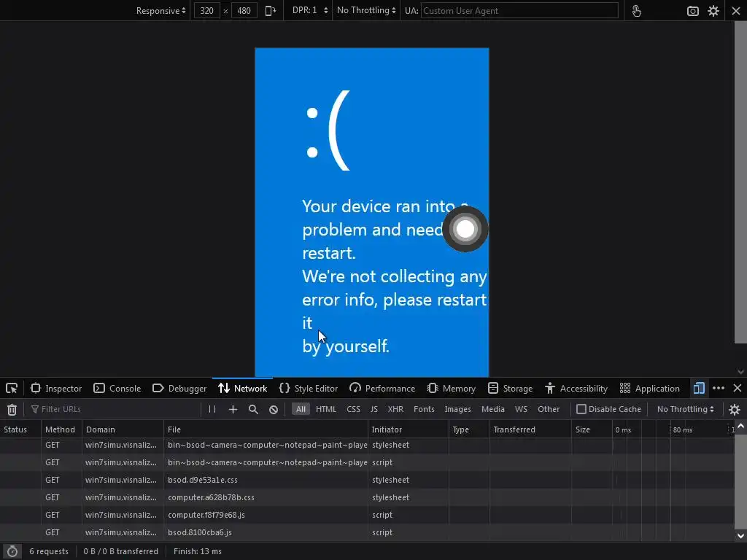Filter requests by XHR
747x560 pixels.
(395, 409)
